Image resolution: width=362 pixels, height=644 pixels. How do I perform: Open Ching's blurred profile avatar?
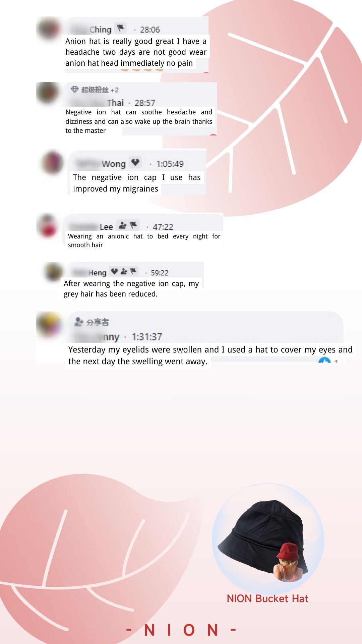coord(49,29)
